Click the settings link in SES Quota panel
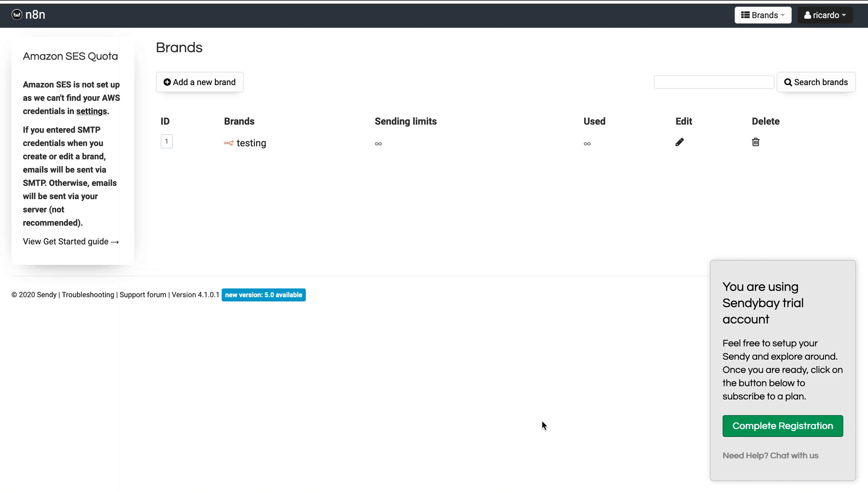This screenshot has height=493, width=868. [x=91, y=111]
